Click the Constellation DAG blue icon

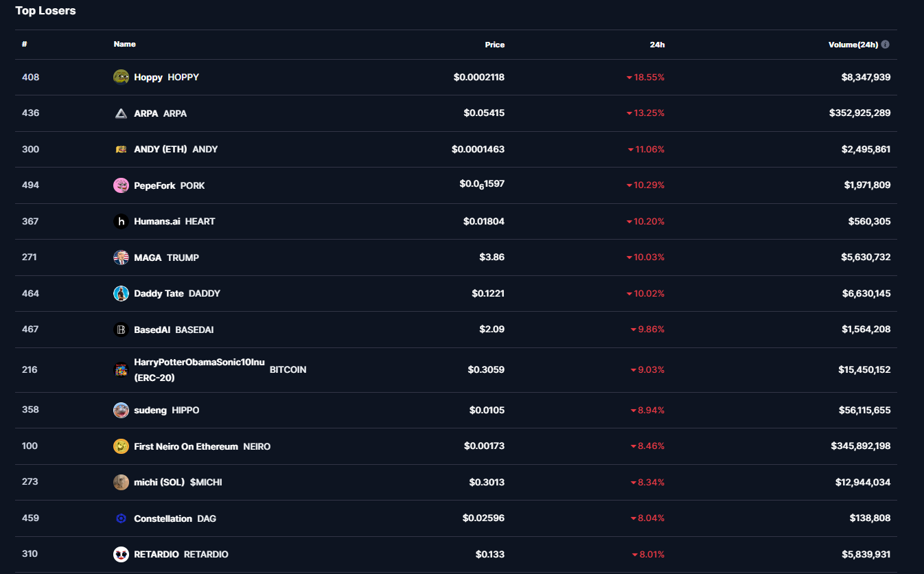click(121, 518)
